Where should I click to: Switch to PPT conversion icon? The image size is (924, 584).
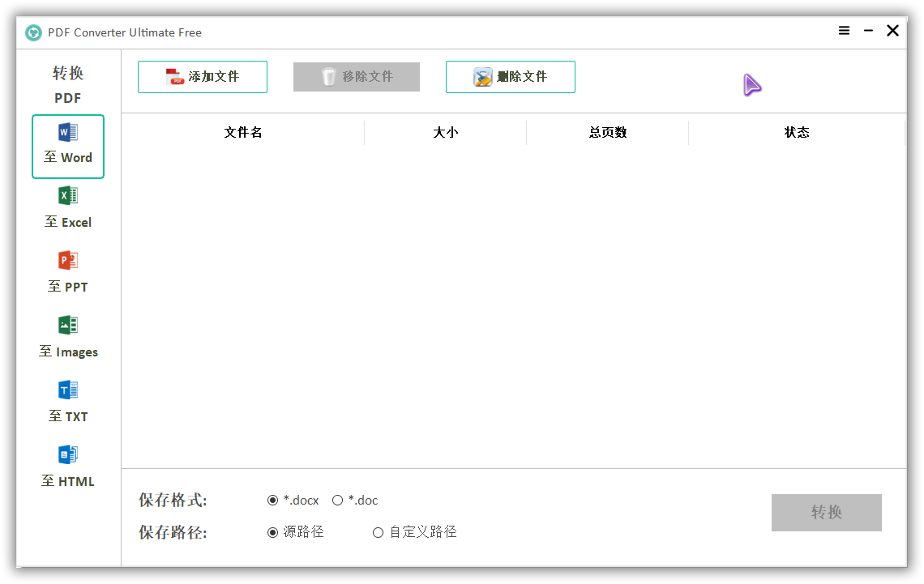coord(68,261)
